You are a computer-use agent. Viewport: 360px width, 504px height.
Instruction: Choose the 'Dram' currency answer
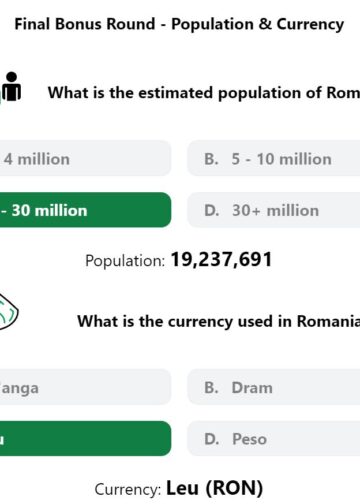(274, 387)
